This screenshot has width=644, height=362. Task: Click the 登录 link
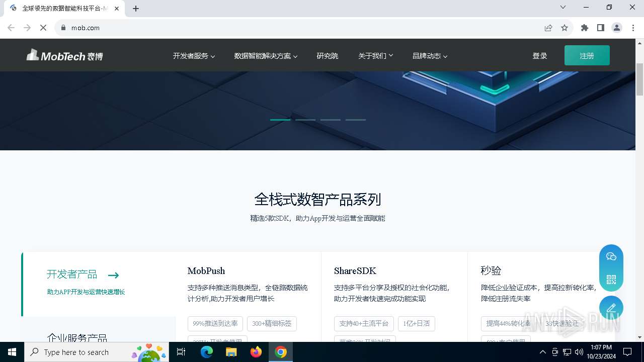point(540,56)
